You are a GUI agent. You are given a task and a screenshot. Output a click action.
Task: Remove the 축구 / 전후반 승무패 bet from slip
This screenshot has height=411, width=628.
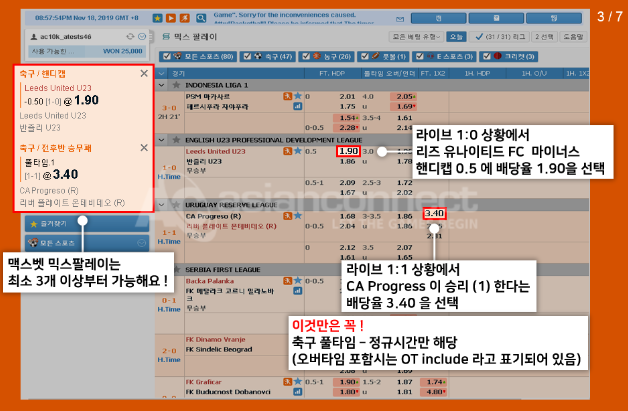(x=144, y=148)
